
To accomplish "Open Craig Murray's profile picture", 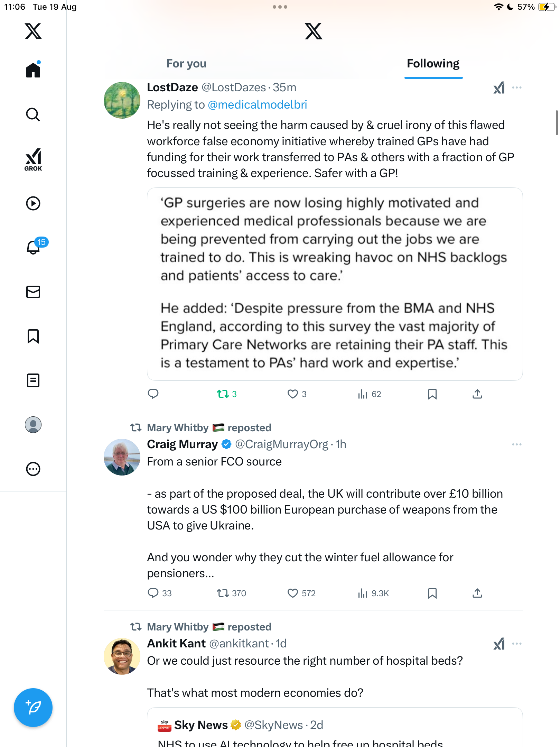I will click(122, 457).
